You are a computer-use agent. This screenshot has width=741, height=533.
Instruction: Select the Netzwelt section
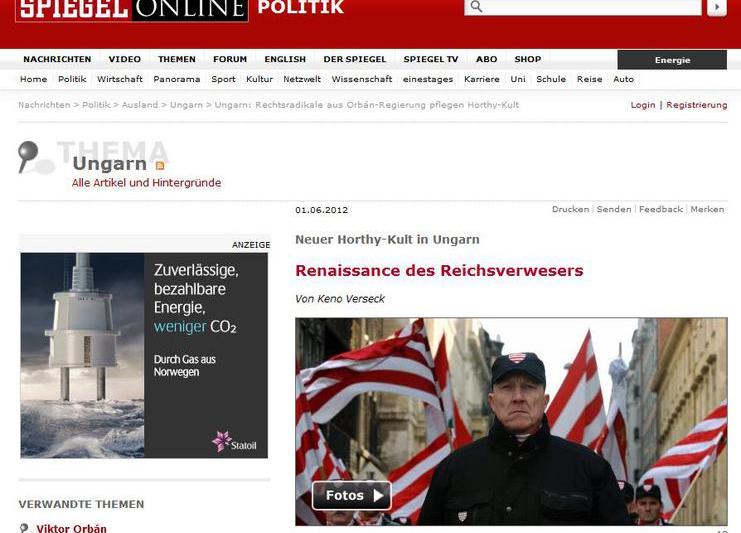[302, 79]
